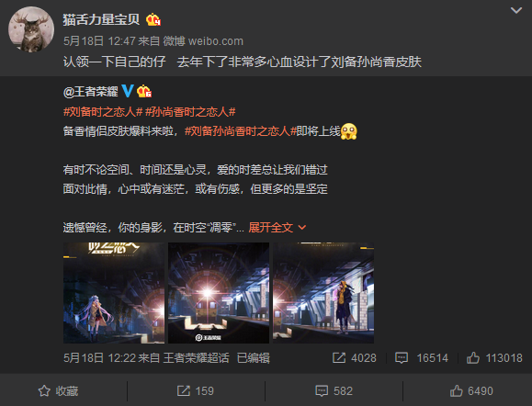This screenshot has height=406, width=532.
Task: Click original post repost icon 4028
Action: pyautogui.click(x=355, y=358)
